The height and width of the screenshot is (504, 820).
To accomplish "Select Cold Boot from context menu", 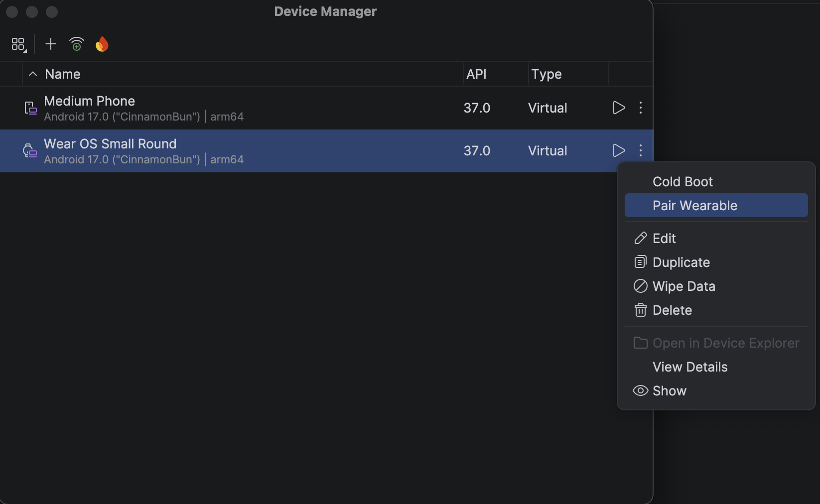I will click(x=716, y=182).
